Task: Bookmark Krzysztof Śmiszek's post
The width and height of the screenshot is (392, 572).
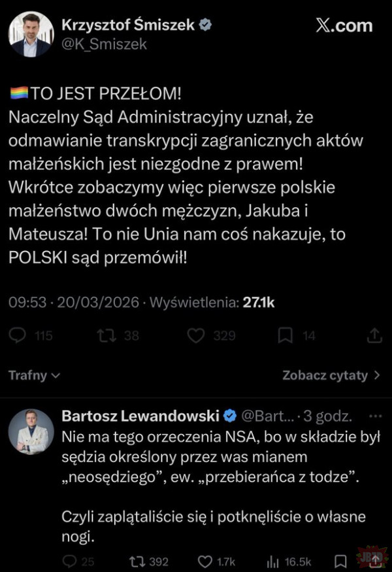Action: point(285,335)
